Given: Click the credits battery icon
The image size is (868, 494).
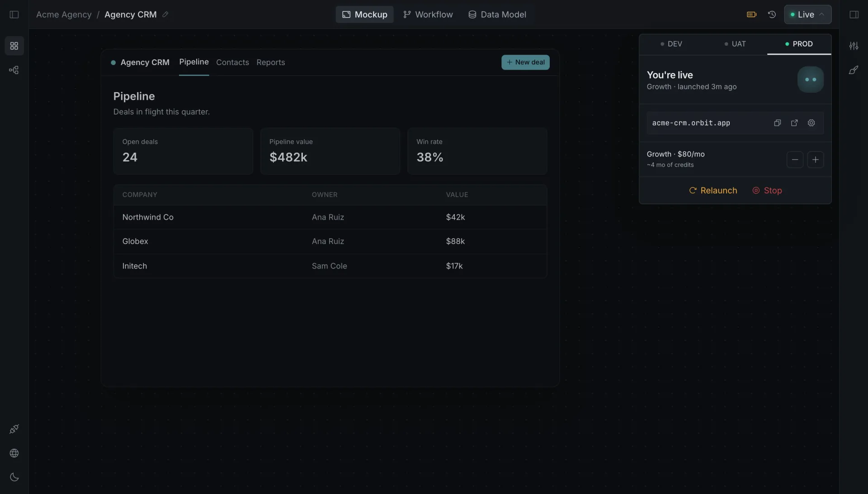Looking at the screenshot, I should pos(751,14).
